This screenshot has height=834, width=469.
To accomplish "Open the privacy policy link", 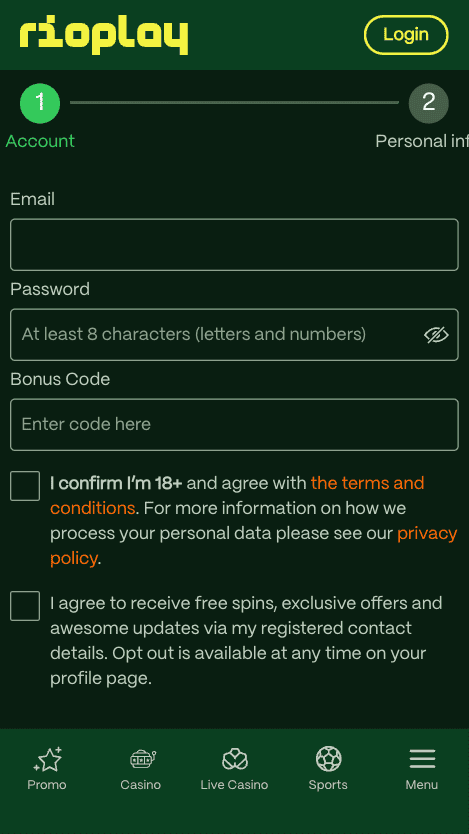I will click(x=254, y=546).
